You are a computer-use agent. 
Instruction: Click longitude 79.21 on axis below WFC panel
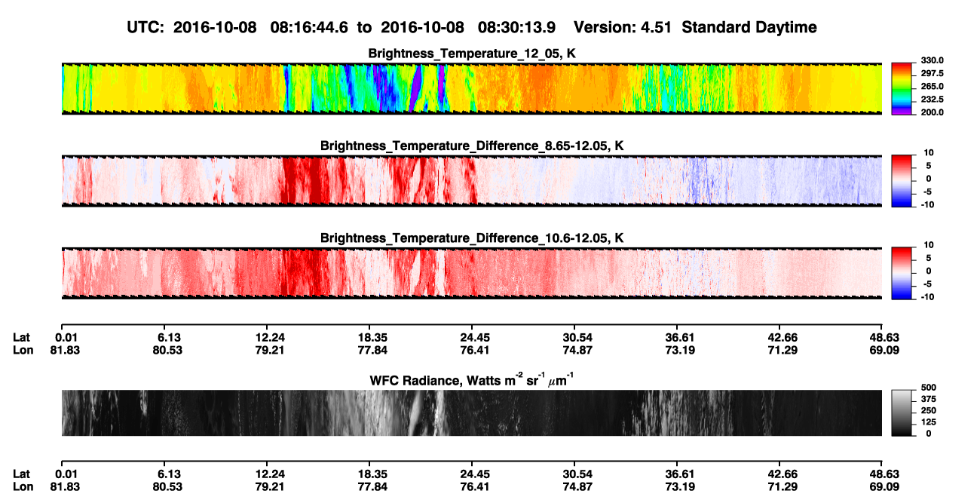pos(270,486)
